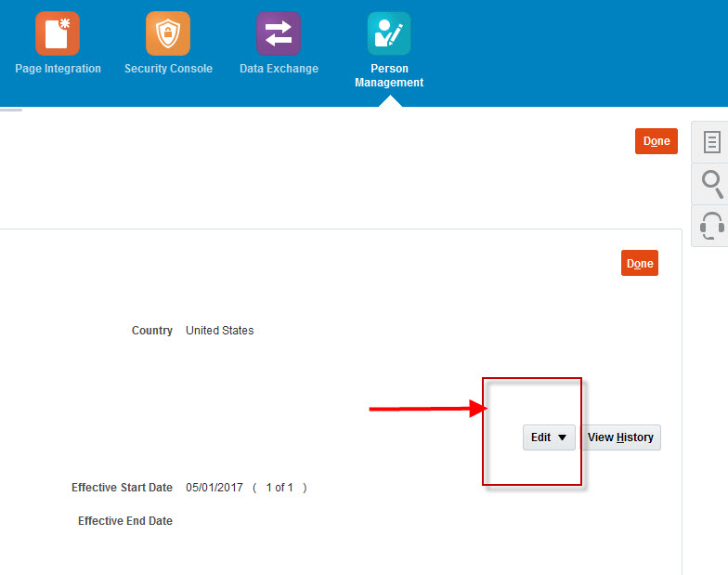728x575 pixels.
Task: Click the Security Console label
Action: coord(169,69)
